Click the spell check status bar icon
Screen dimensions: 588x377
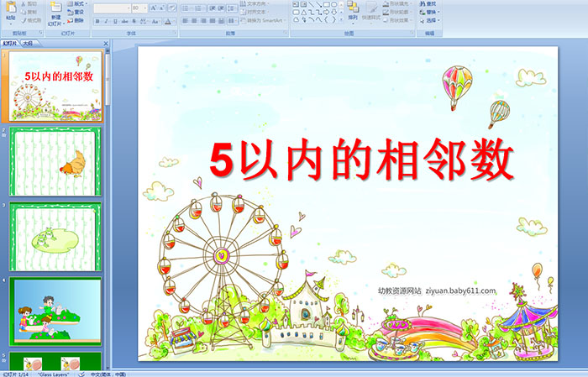tap(81, 374)
